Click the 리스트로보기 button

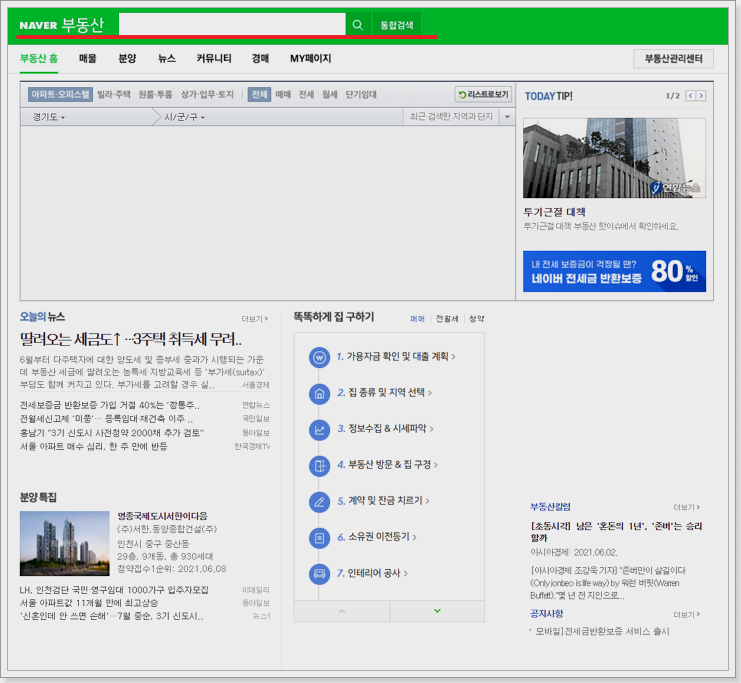click(x=483, y=95)
